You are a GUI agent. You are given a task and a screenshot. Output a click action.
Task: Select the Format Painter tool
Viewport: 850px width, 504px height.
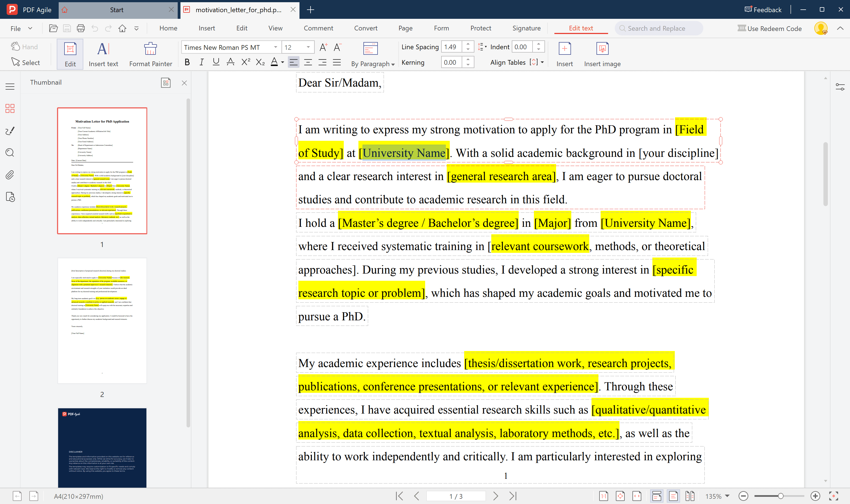151,54
